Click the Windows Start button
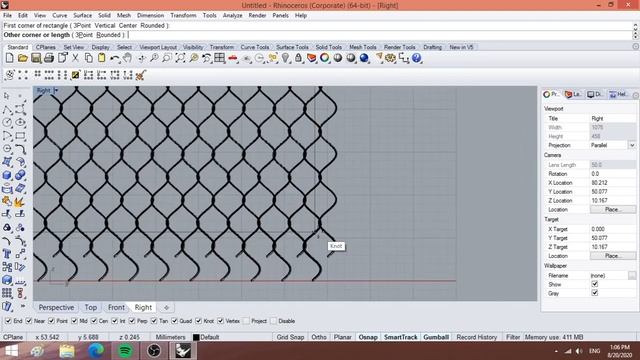The height and width of the screenshot is (360, 640). 11,351
